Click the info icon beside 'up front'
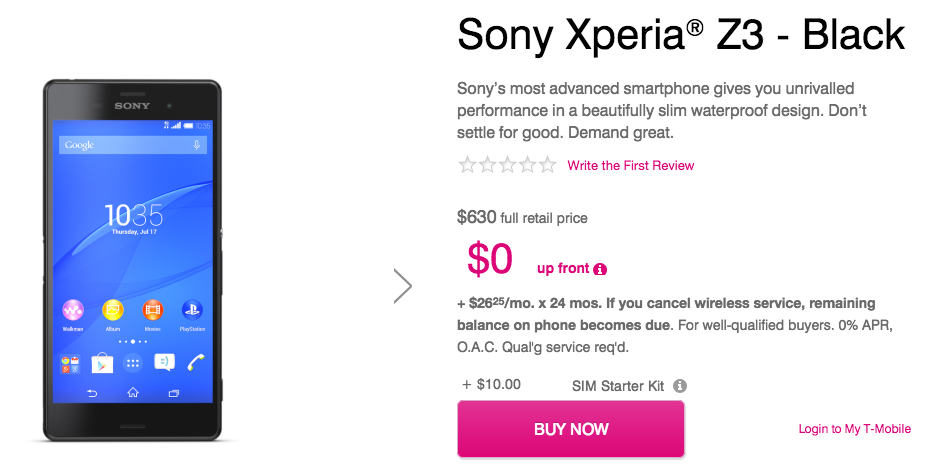 tap(600, 269)
